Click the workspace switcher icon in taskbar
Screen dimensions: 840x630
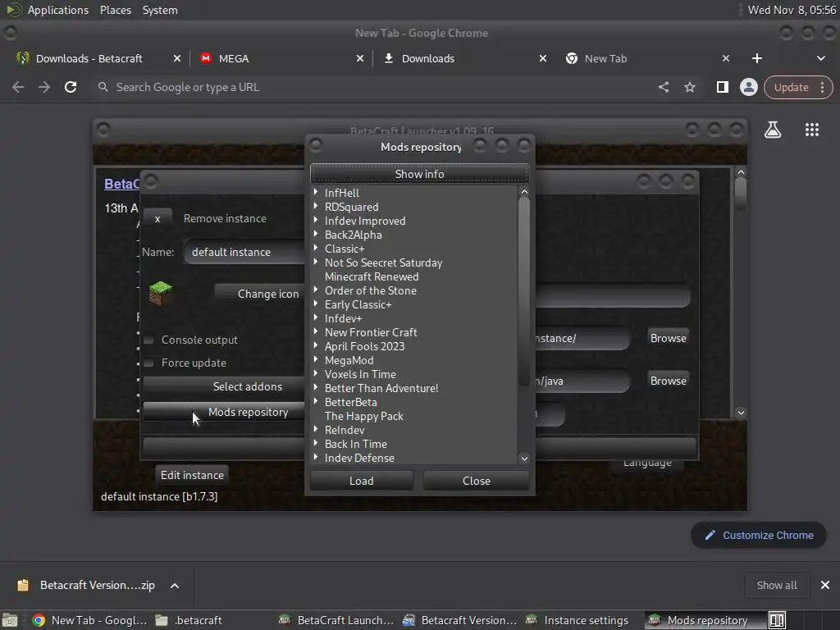[x=777, y=620]
